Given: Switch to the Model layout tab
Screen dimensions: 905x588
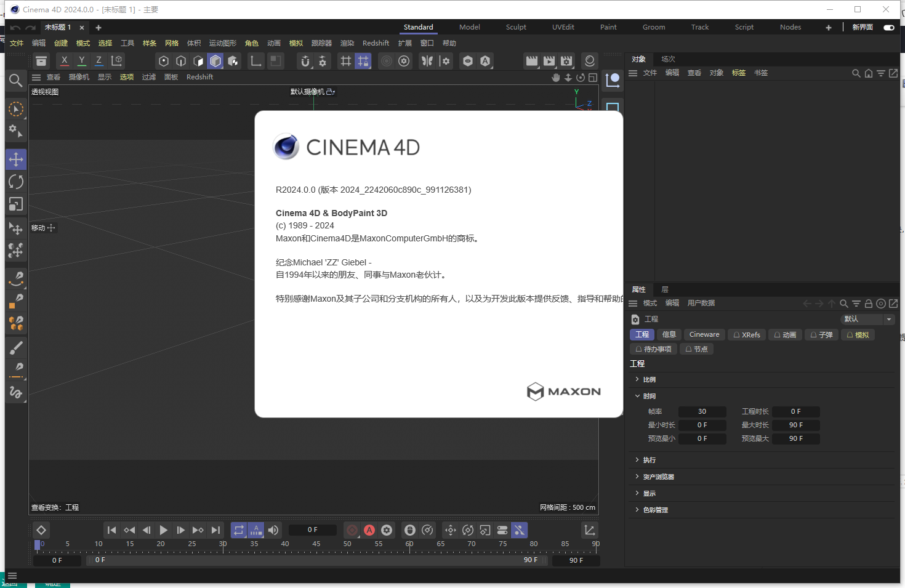Looking at the screenshot, I should pyautogui.click(x=469, y=26).
